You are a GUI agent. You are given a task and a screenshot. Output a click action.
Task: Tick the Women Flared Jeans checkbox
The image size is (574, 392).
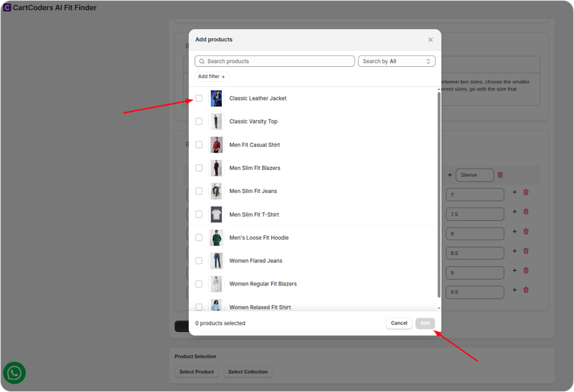(x=199, y=261)
